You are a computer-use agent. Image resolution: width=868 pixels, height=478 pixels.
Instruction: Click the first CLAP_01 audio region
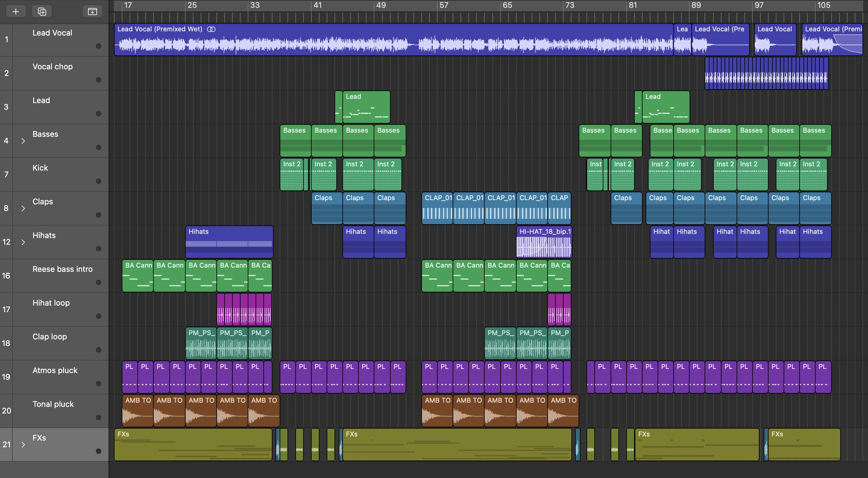437,208
